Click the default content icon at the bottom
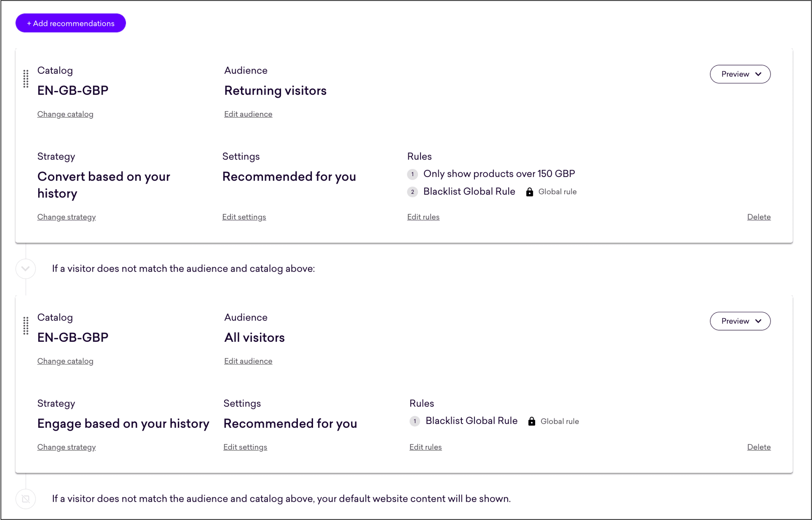The image size is (812, 520). 26,499
